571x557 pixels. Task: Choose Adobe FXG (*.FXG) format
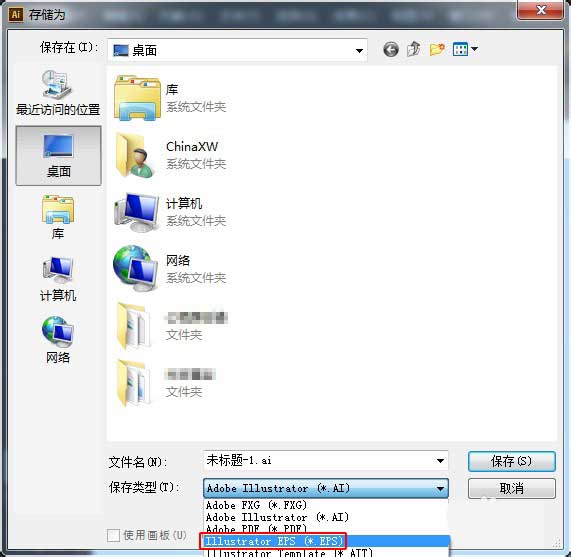click(x=326, y=505)
